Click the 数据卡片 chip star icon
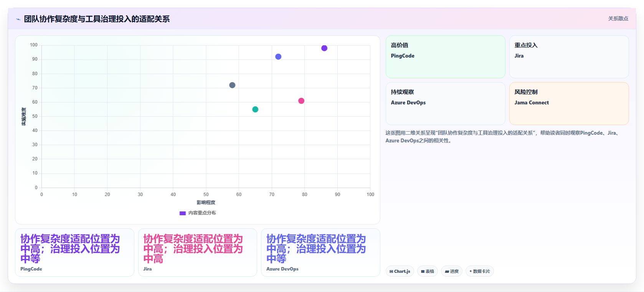This screenshot has width=644, height=292. [x=471, y=271]
